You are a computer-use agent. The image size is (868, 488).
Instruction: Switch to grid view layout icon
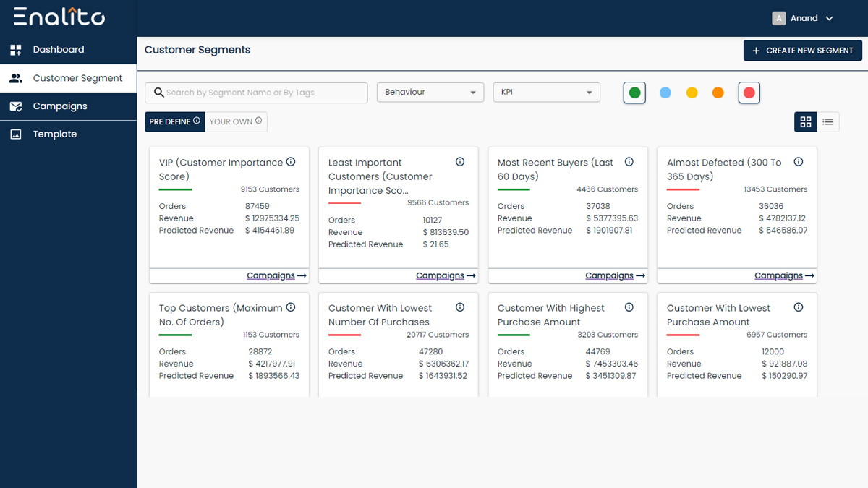pos(806,122)
